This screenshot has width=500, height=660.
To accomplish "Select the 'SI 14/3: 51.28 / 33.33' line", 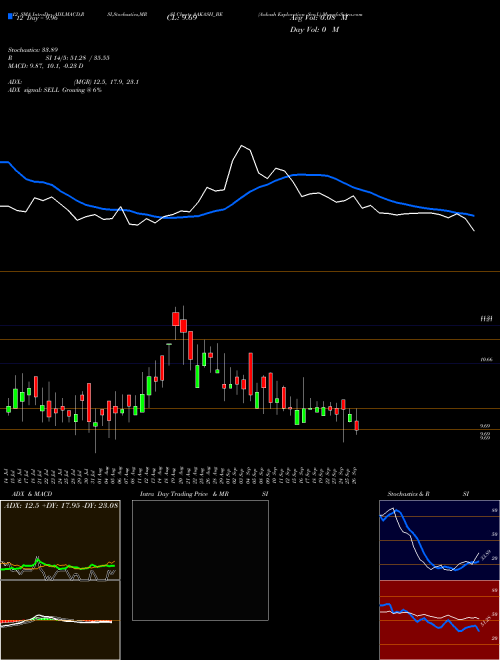I will [x=78, y=58].
